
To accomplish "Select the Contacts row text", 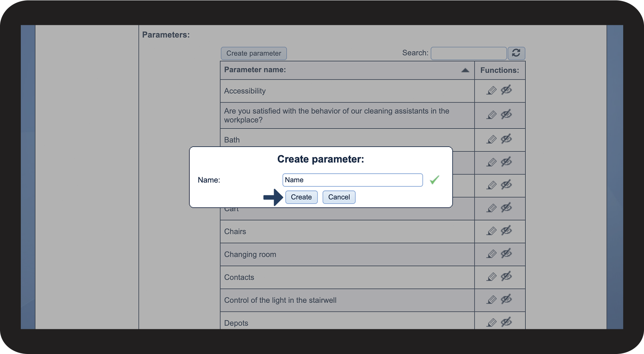I will point(239,277).
